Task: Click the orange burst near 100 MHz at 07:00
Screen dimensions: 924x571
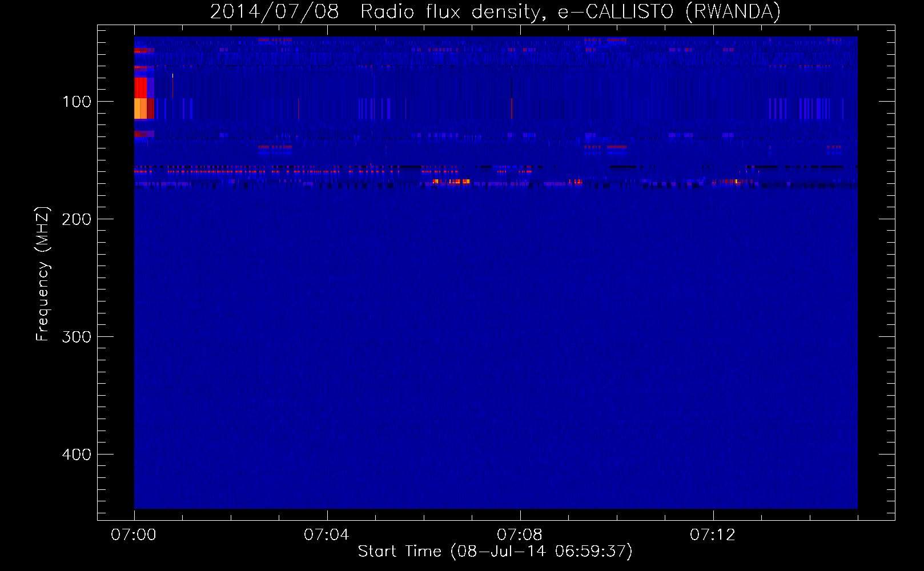Action: tap(140, 108)
